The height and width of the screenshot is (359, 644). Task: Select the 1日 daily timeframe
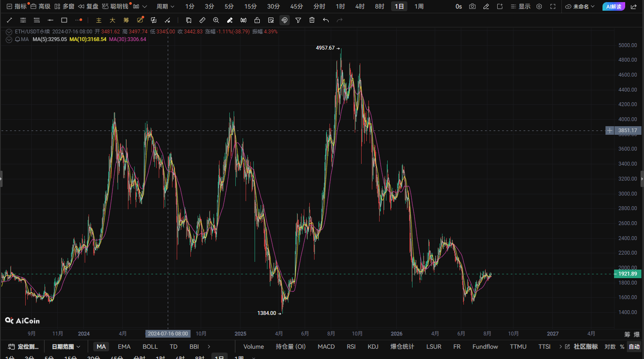tap(399, 6)
